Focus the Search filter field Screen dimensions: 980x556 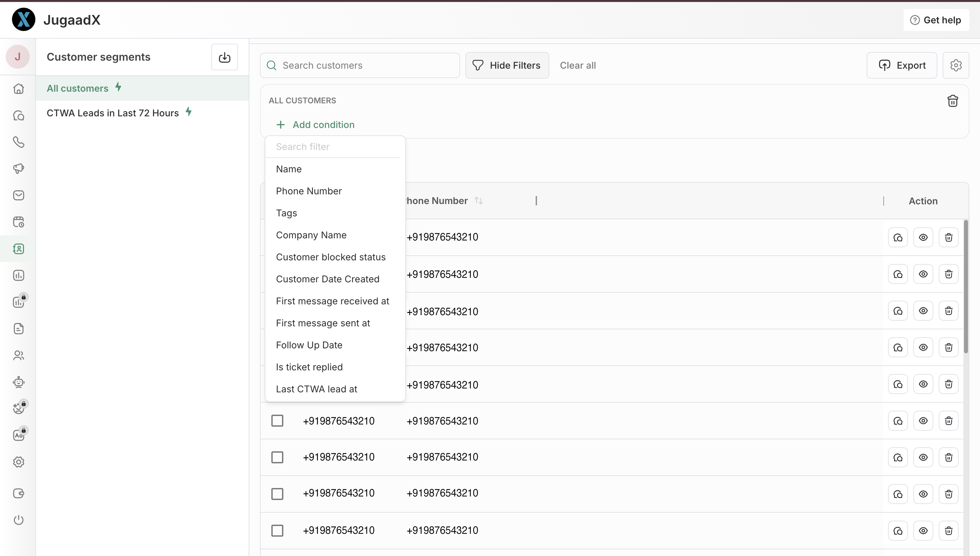335,147
